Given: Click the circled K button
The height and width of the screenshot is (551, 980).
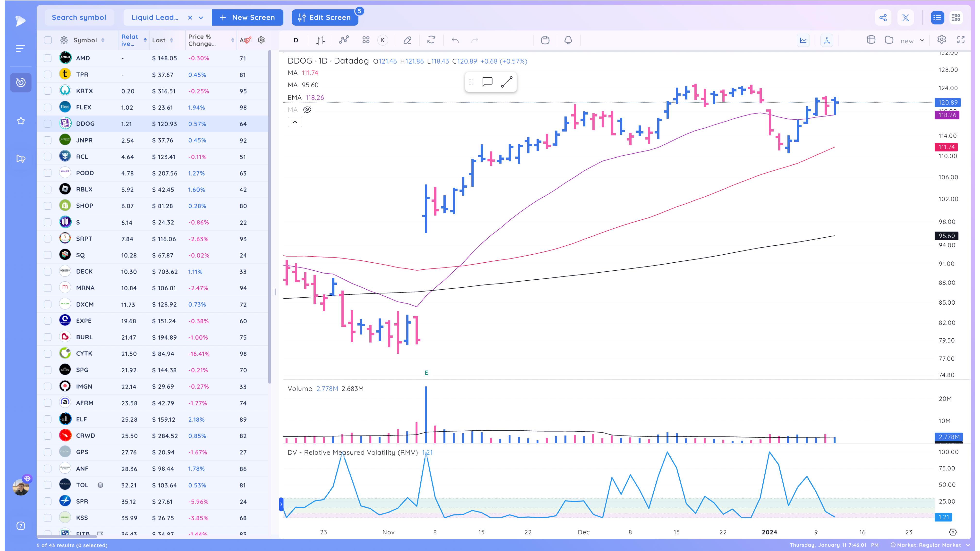Looking at the screenshot, I should coord(383,40).
